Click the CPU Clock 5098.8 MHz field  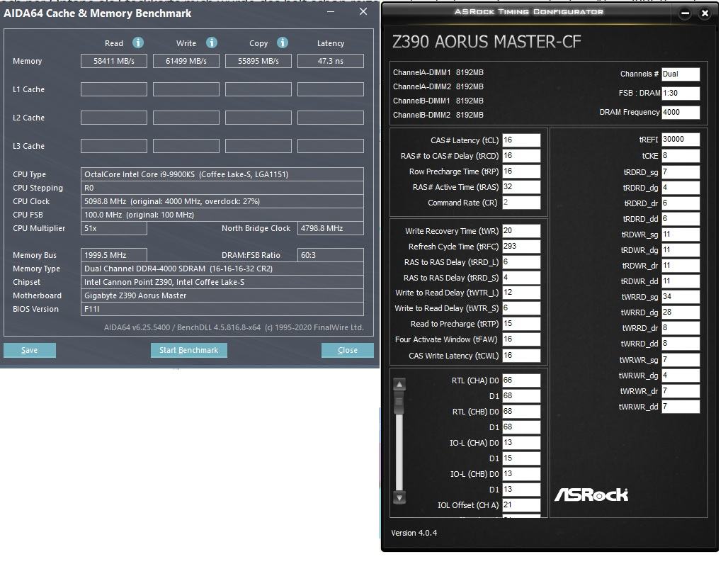222,201
